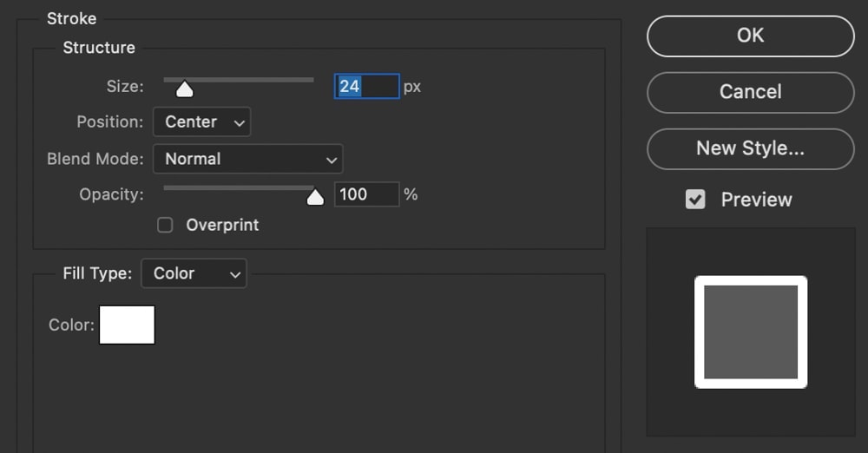Click the Position label text
This screenshot has width=868, height=453.
click(x=109, y=122)
